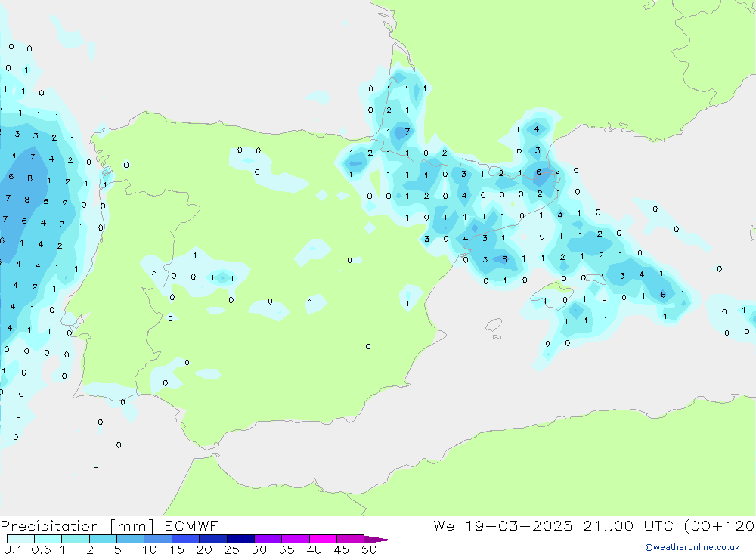
Task: Select the Precipitation [mm] title text
Action: 78,526
